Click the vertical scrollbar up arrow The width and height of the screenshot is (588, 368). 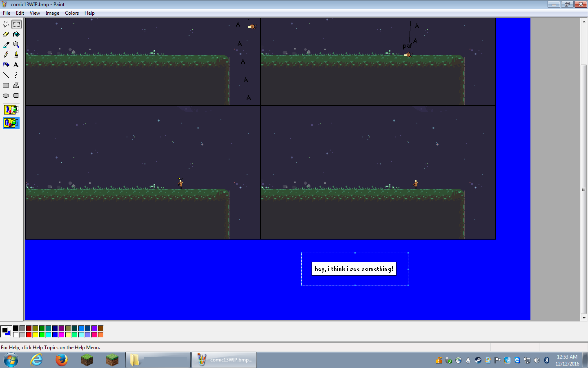(x=584, y=21)
